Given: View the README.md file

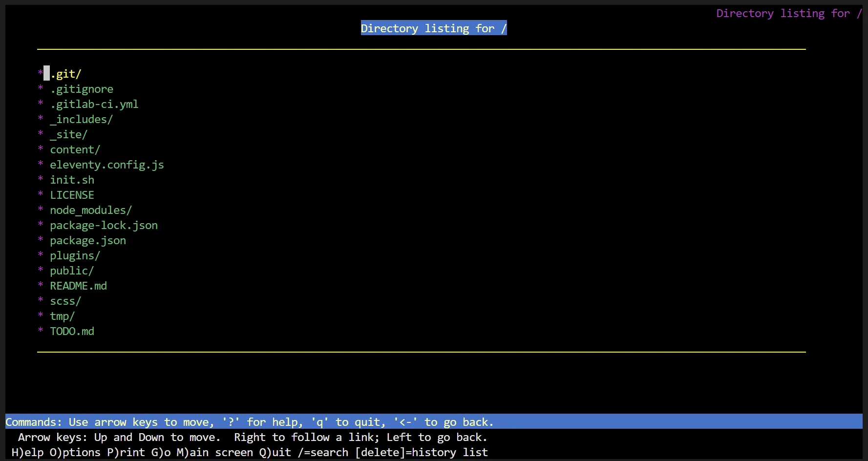Looking at the screenshot, I should pos(78,286).
